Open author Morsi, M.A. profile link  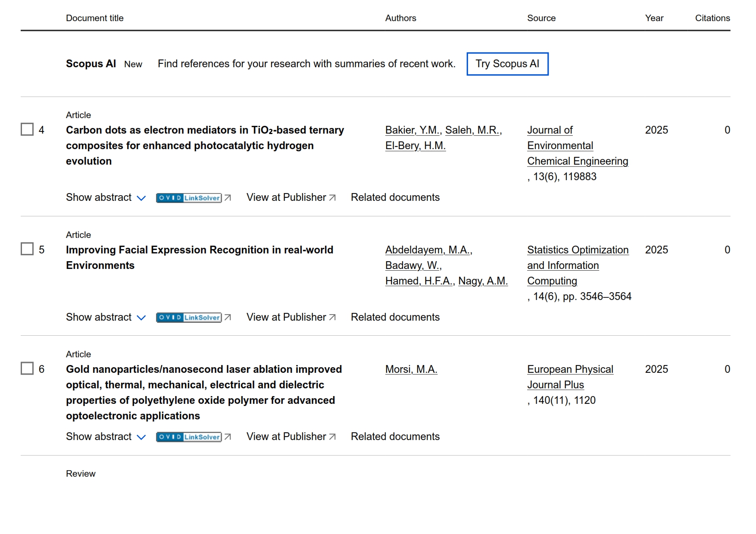pos(411,369)
